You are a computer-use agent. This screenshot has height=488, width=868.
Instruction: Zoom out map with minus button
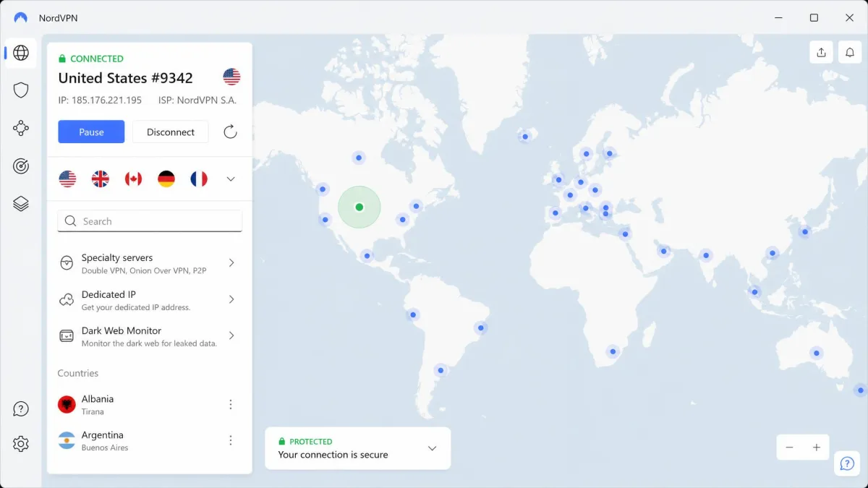[789, 448]
